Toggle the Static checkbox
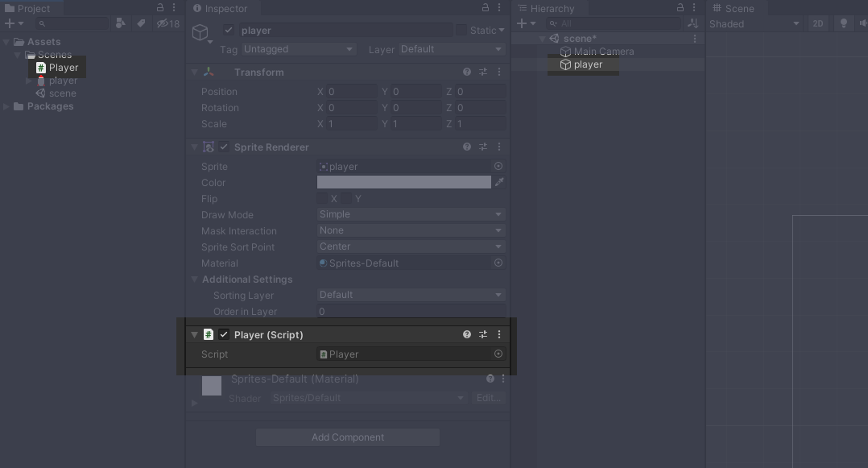This screenshot has height=468, width=868. (x=461, y=31)
